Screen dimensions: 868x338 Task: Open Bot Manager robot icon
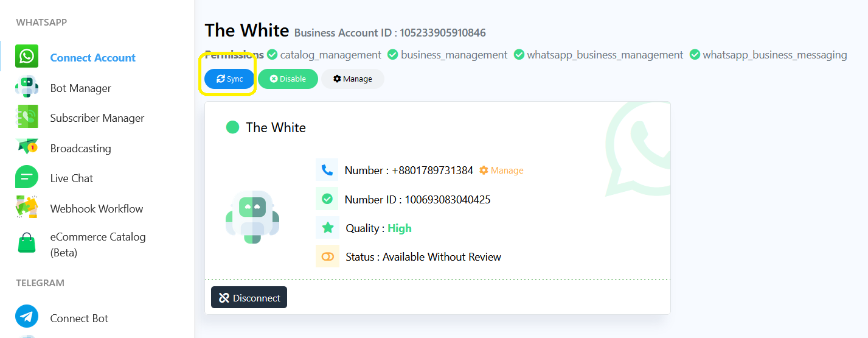(x=27, y=87)
